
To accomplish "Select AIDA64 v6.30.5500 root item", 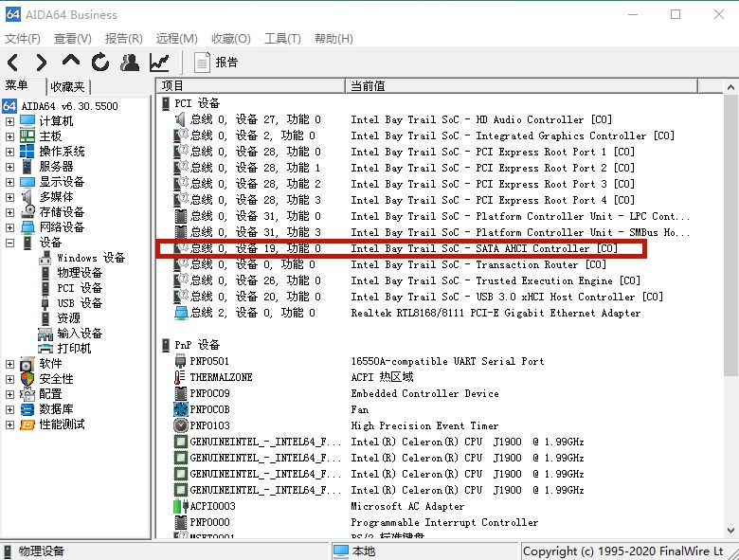I will point(69,106).
